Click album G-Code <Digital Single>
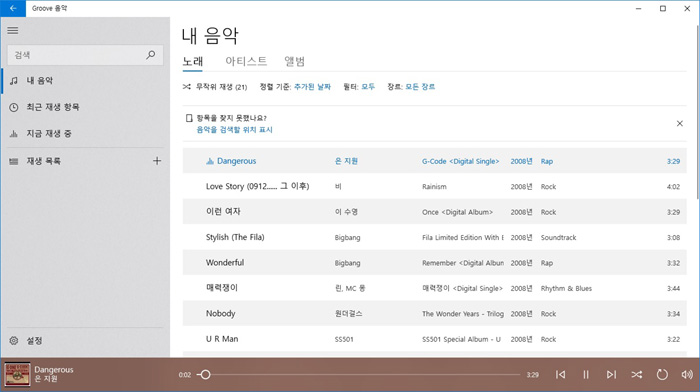700x392 pixels. 460,161
